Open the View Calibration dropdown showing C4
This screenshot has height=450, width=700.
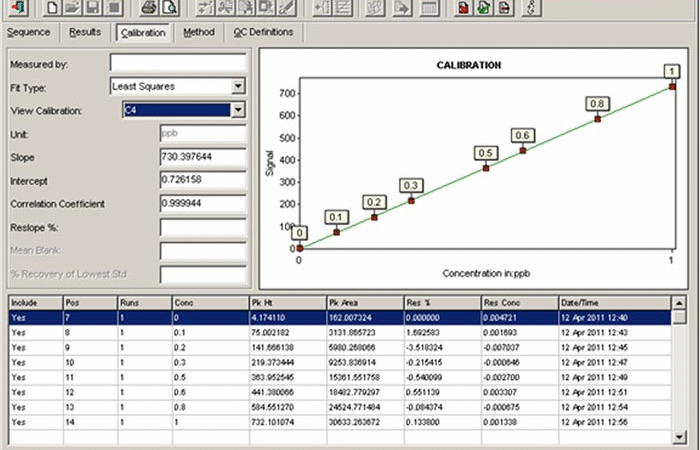[238, 110]
